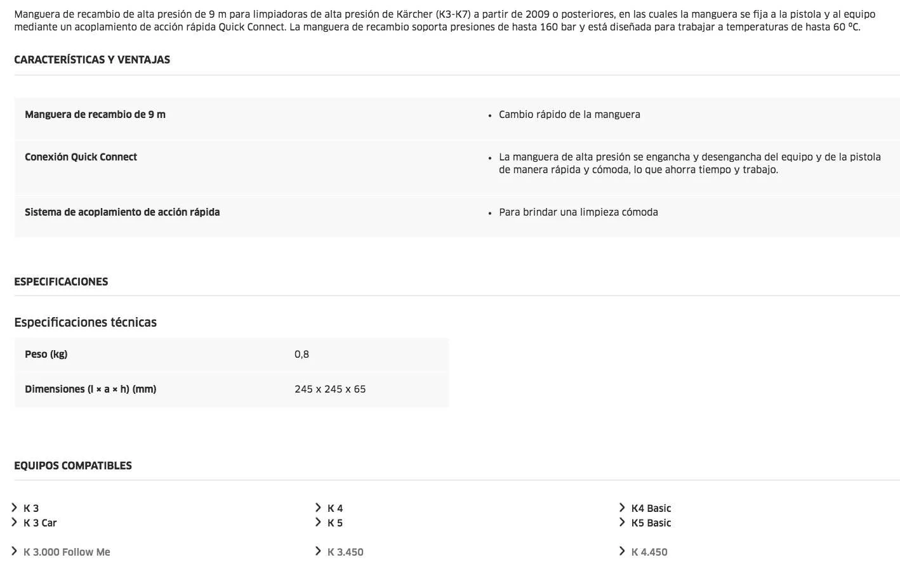Click the arrow icon next to K 5
The image size is (900, 588).
pos(319,522)
